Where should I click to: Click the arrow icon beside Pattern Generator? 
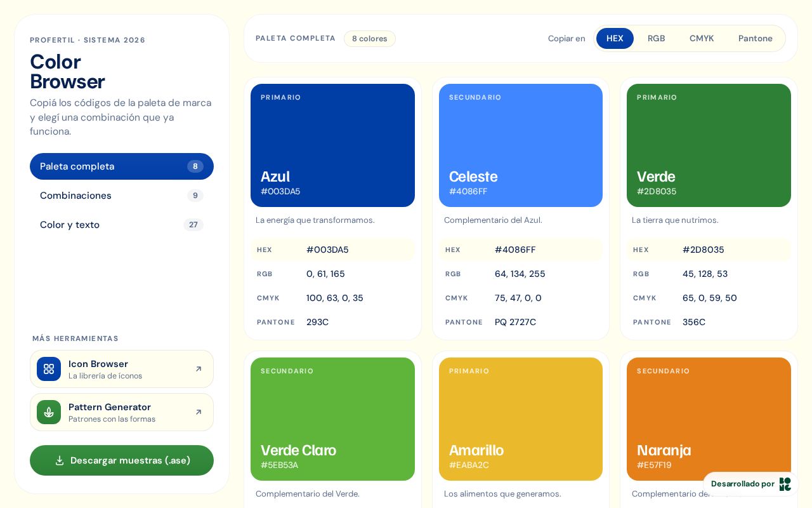(x=199, y=412)
